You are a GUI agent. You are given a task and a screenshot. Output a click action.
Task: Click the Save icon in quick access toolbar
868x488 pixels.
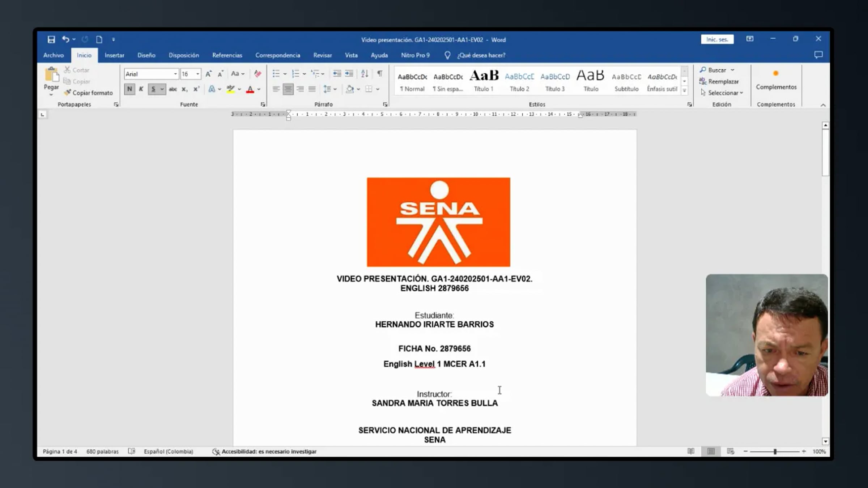[x=51, y=39]
